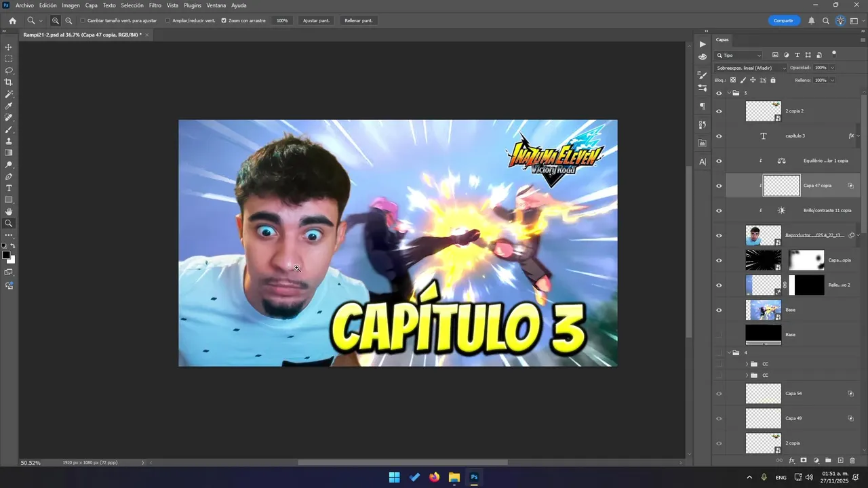
Task: Open the Brush Settings panel icon
Action: click(703, 75)
